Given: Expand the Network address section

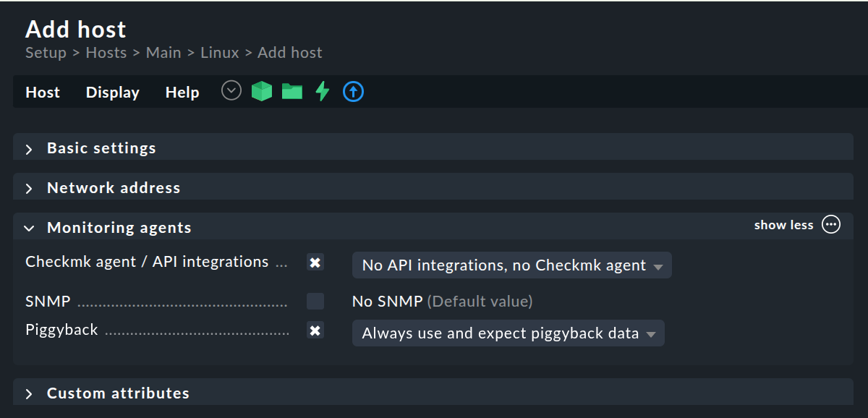Looking at the screenshot, I should pos(113,187).
